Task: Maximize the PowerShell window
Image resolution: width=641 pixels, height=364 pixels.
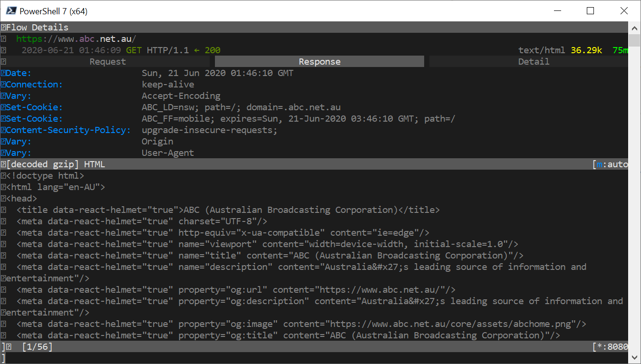Action: 591,11
